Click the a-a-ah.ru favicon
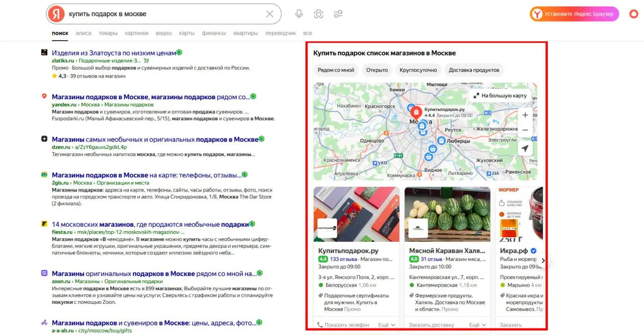 [x=44, y=322]
